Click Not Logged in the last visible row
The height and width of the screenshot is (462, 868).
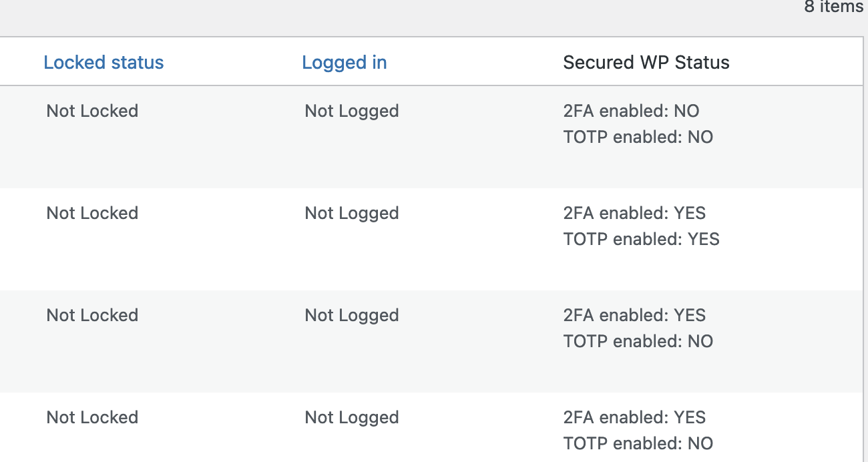tap(352, 417)
